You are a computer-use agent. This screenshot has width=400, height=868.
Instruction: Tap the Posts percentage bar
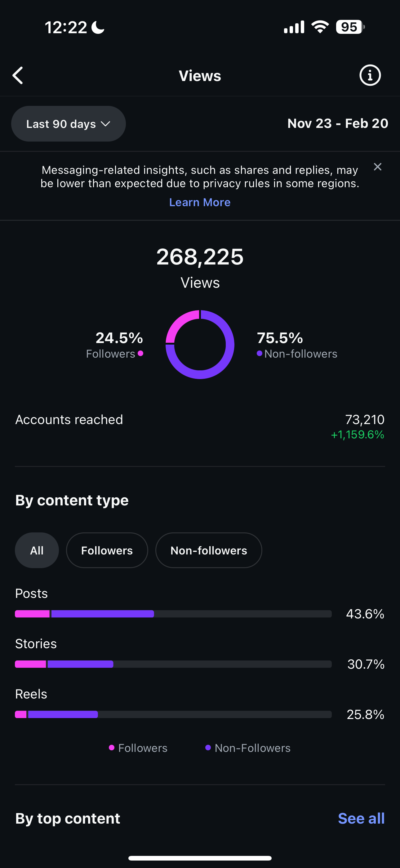coord(173,614)
